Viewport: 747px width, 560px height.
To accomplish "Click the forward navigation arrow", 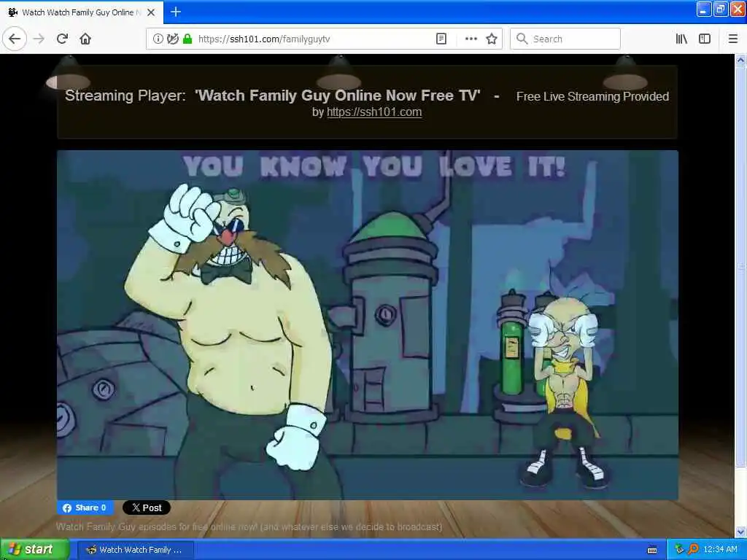I will [39, 39].
